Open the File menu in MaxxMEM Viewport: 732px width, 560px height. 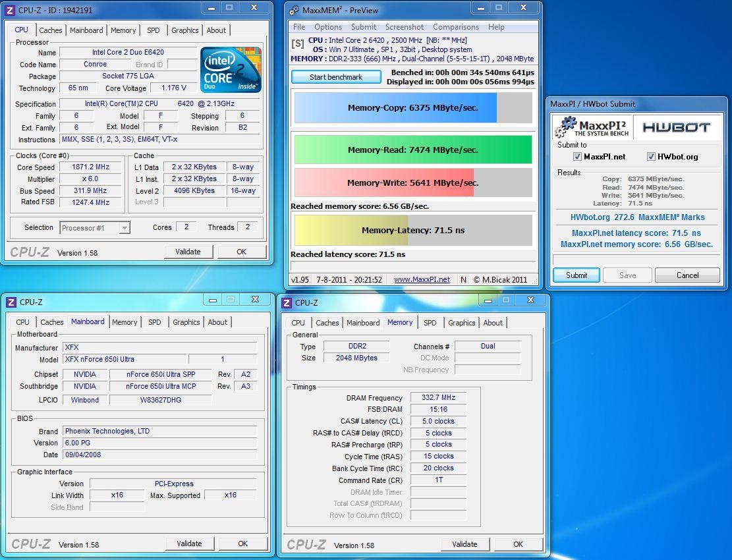tap(299, 27)
